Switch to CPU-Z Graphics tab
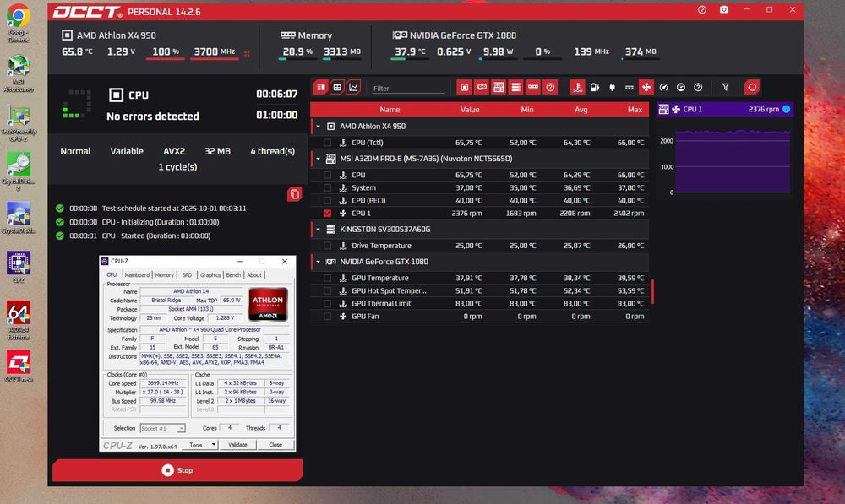Viewport: 845px width, 504px height. click(210, 274)
